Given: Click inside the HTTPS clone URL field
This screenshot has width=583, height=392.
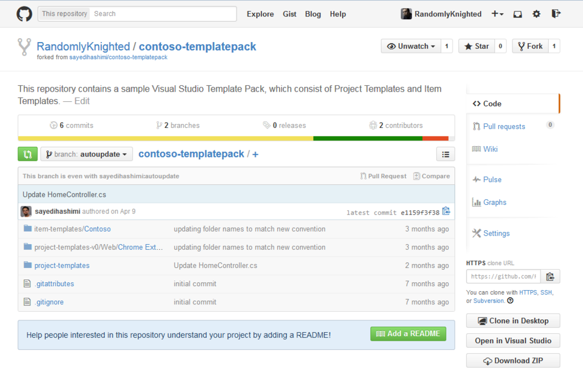Looking at the screenshot, I should pos(503,277).
